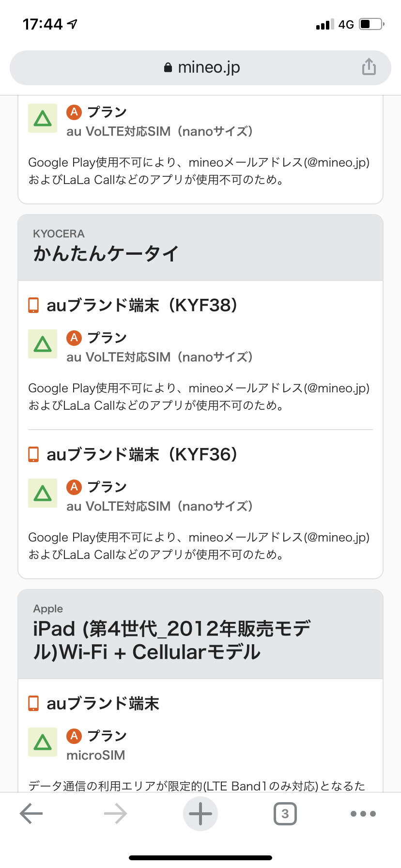The height and width of the screenshot is (868, 401).
Task: Tap the green triangle icon in the iPad section
Action: click(43, 742)
